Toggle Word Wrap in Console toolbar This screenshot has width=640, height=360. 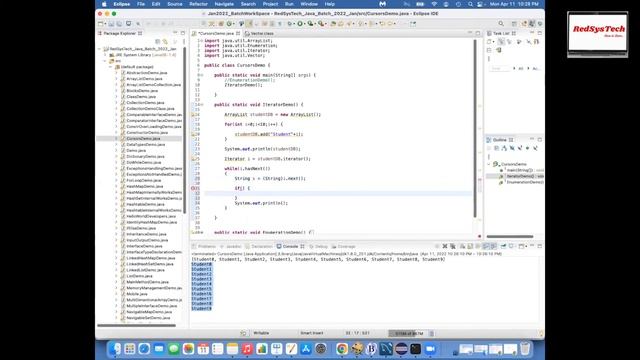478,246
